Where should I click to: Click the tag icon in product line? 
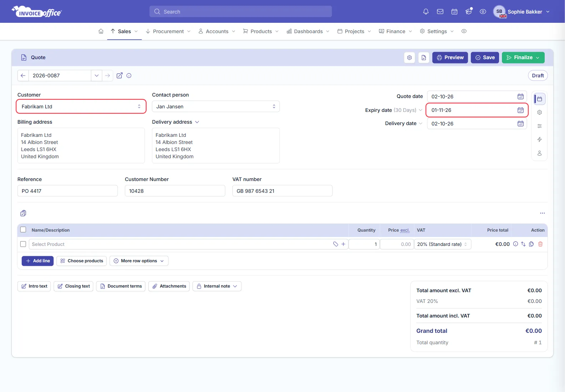(x=335, y=244)
